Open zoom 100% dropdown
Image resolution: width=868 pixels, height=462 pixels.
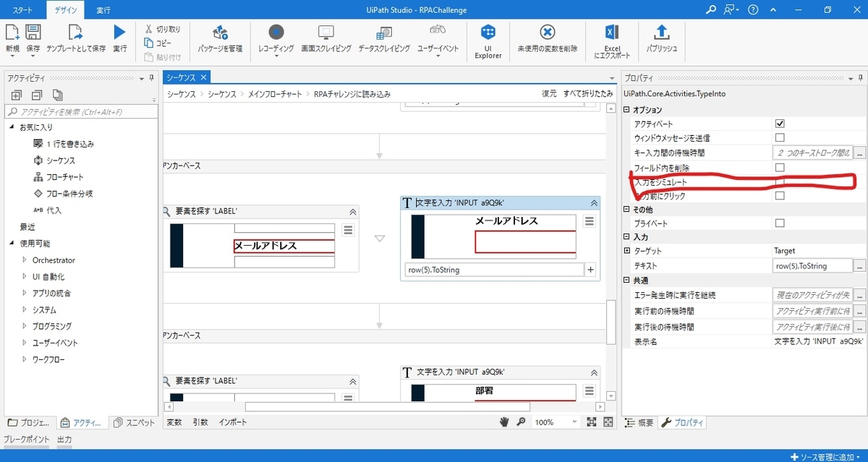pos(574,422)
